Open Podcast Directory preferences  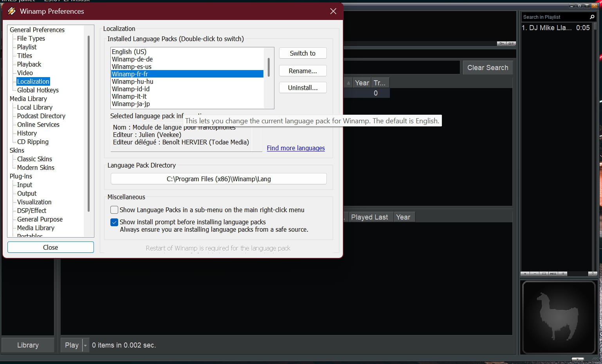point(41,116)
